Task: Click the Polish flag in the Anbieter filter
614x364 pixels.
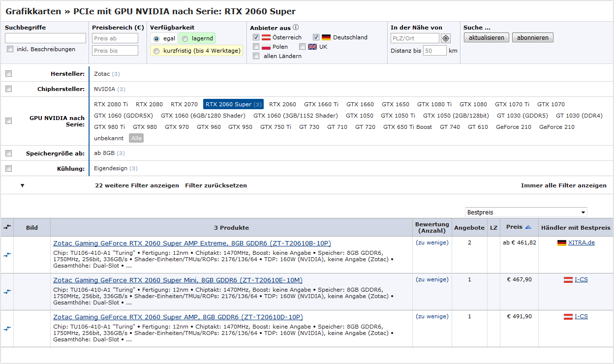Action: [x=266, y=47]
